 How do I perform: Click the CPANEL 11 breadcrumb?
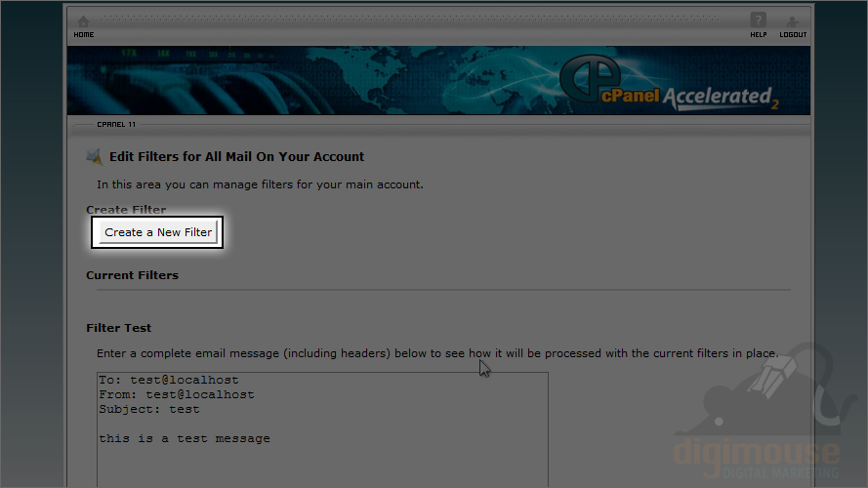tap(116, 125)
